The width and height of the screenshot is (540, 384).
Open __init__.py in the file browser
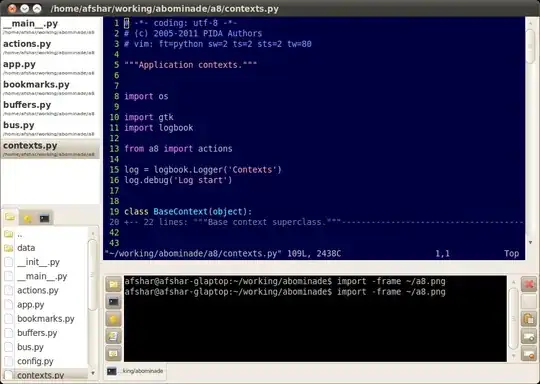coord(45,262)
